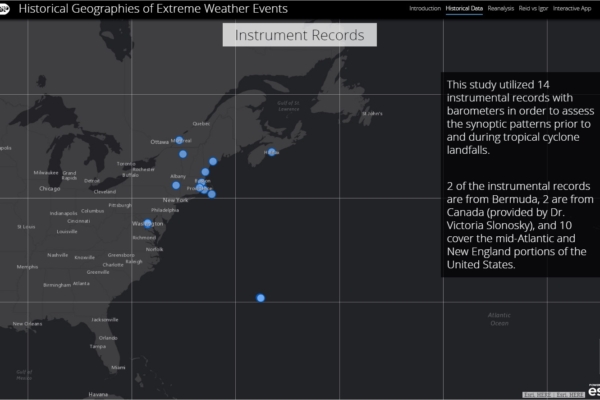Open the Introduction tab

[x=425, y=8]
